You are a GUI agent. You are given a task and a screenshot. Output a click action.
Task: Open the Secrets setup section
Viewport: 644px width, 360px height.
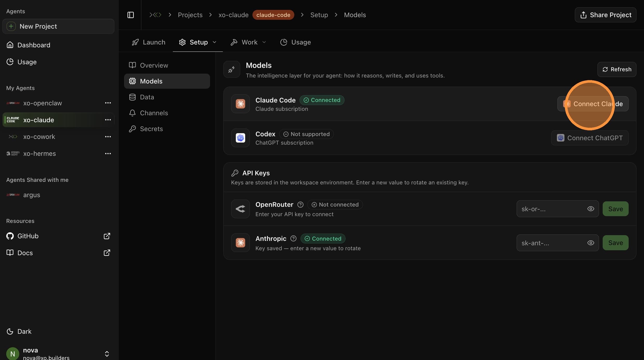167,129
